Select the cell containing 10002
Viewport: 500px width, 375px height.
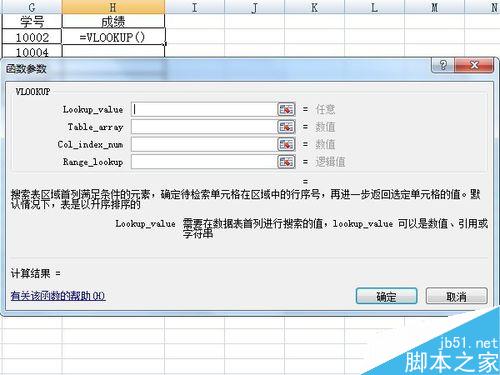pos(32,36)
